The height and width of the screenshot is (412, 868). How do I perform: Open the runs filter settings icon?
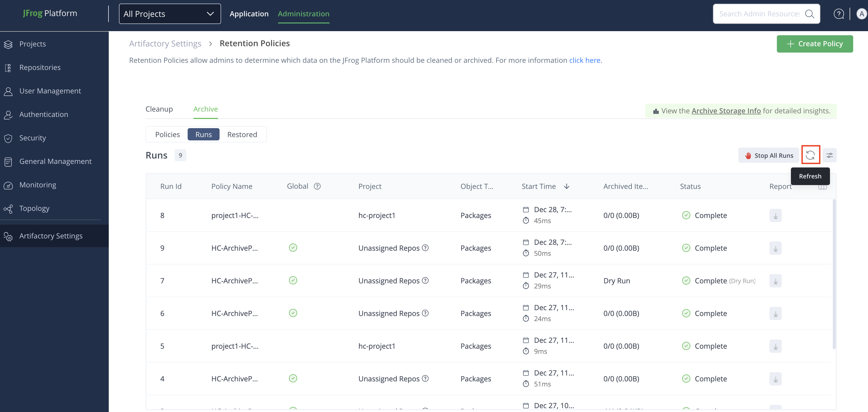(x=830, y=155)
